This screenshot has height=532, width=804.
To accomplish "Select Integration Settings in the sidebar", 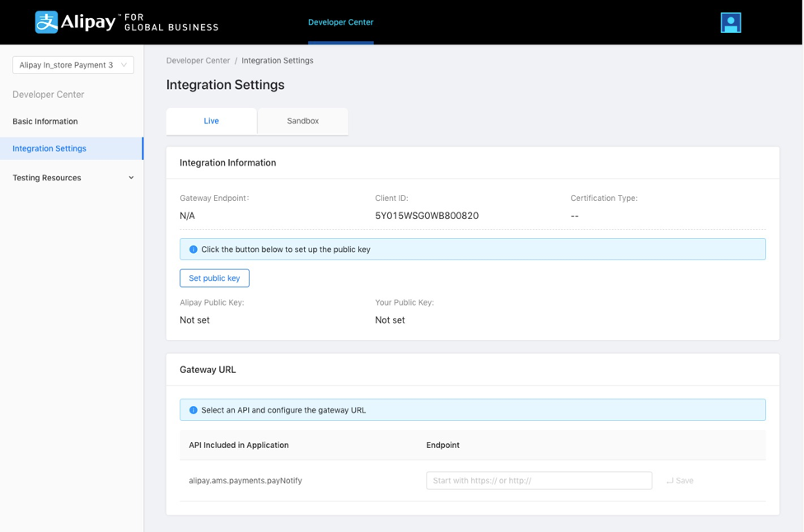I will pos(49,149).
